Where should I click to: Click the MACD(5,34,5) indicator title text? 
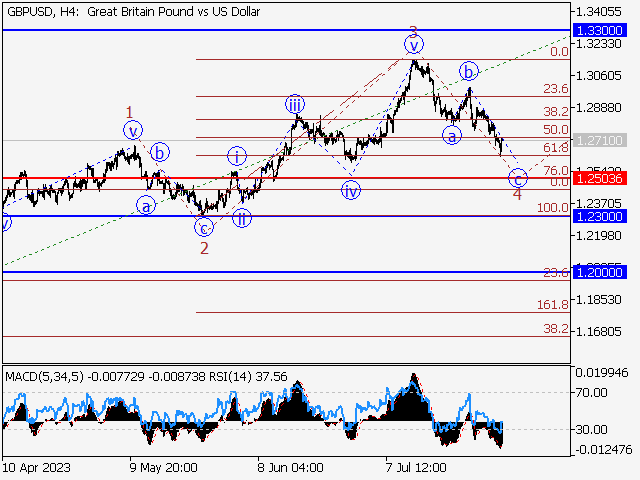[44, 376]
